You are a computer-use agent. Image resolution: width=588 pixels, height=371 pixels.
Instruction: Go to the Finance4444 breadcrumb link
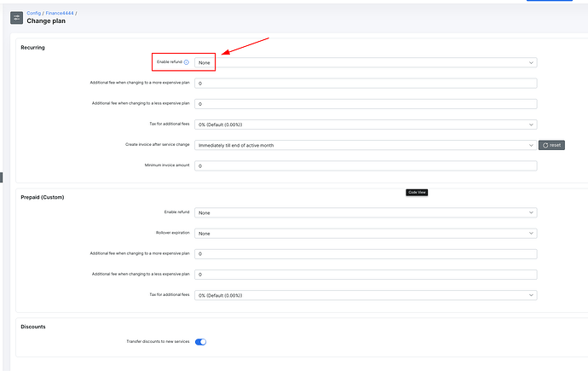tap(61, 13)
